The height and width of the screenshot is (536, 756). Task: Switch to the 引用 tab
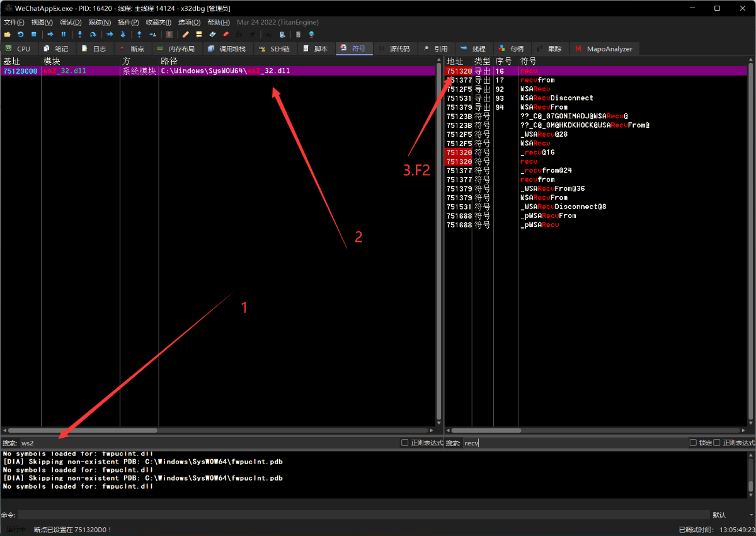(x=436, y=48)
